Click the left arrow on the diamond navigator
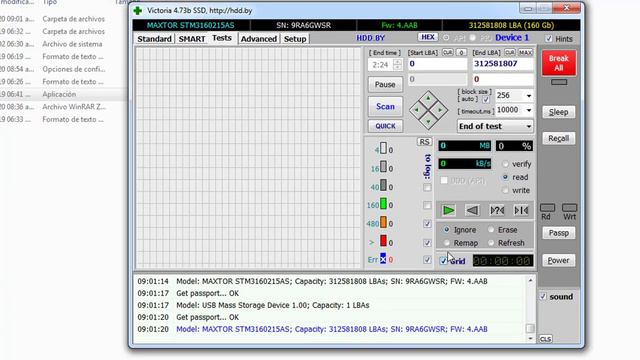The height and width of the screenshot is (360, 640). tap(416, 110)
